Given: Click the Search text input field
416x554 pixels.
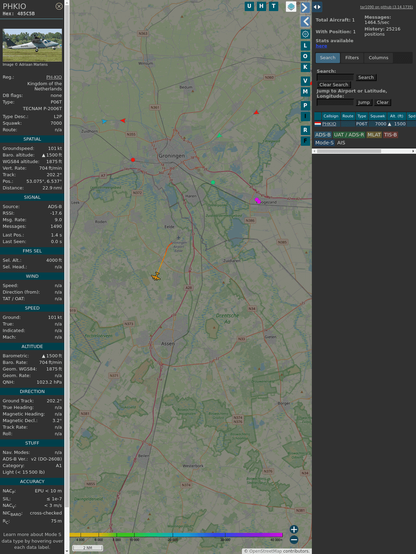Looking at the screenshot, I should [335, 77].
